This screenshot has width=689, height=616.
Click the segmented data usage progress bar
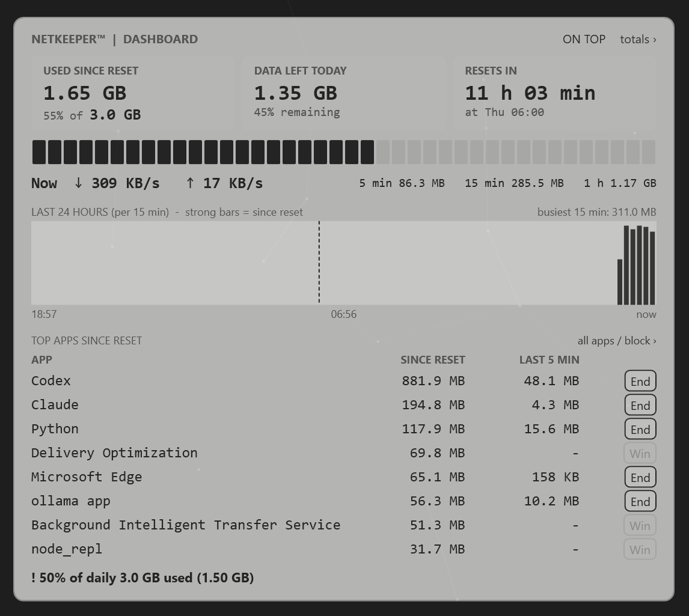[344, 152]
